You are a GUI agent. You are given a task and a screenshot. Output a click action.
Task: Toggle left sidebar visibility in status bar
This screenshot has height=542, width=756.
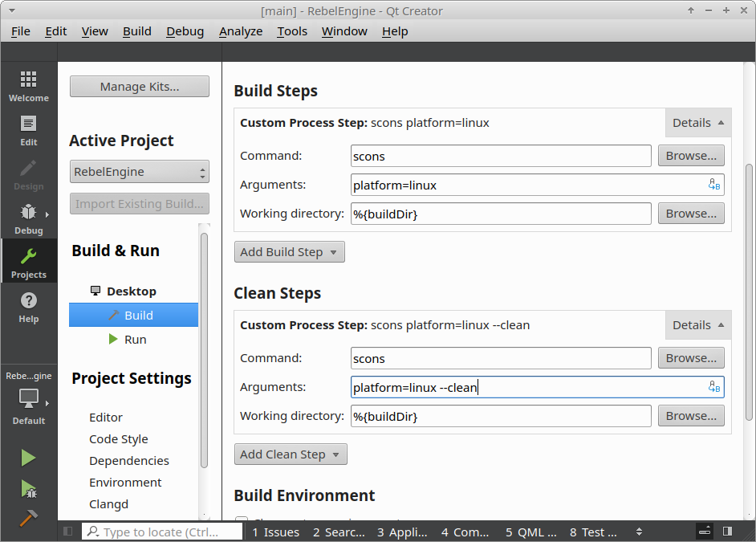[68, 532]
